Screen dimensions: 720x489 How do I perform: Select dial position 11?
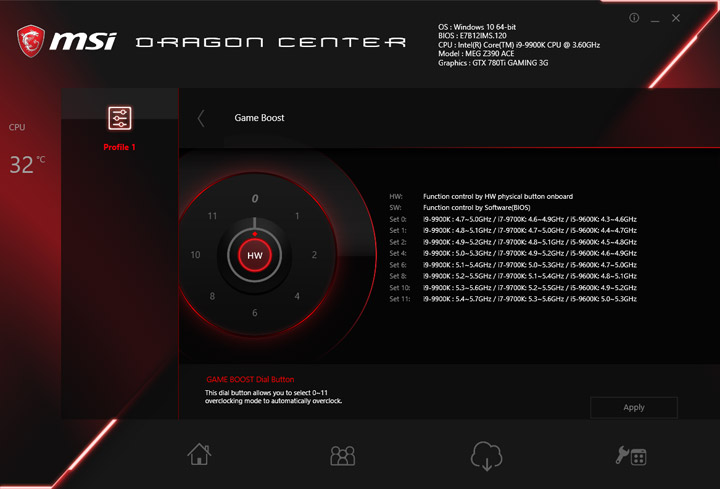(212, 216)
